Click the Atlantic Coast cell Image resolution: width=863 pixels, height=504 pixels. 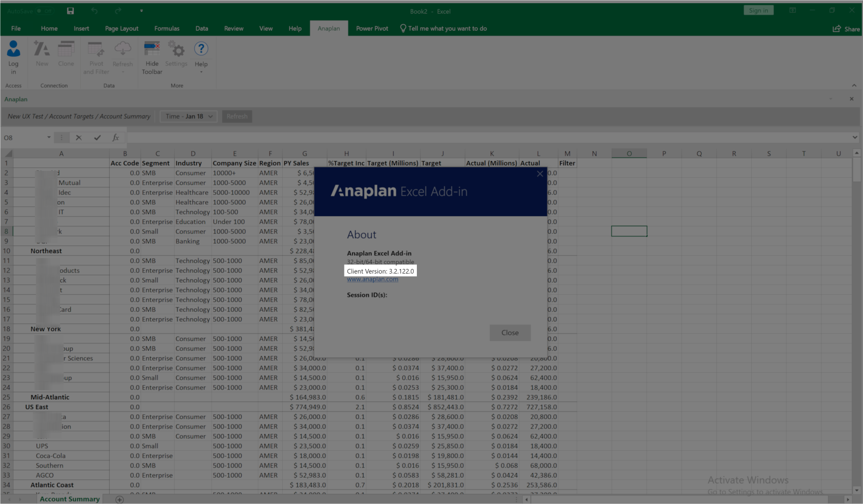tap(61, 485)
